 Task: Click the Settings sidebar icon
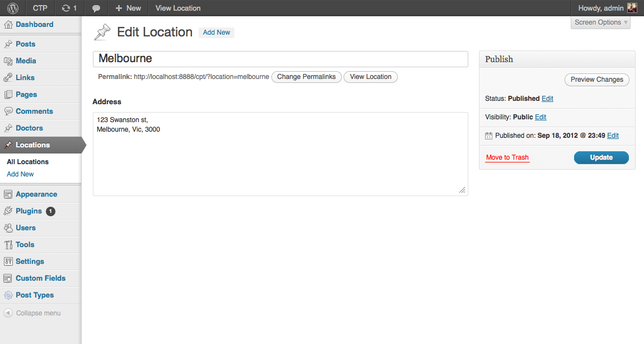coord(8,262)
